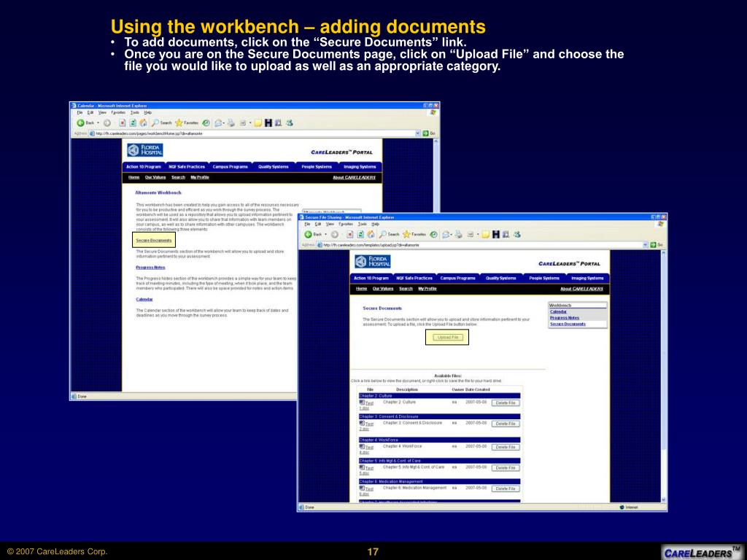Click Home icon in Secure File Sharing toolbar
Image resolution: width=747 pixels, height=560 pixels.
coord(371,234)
